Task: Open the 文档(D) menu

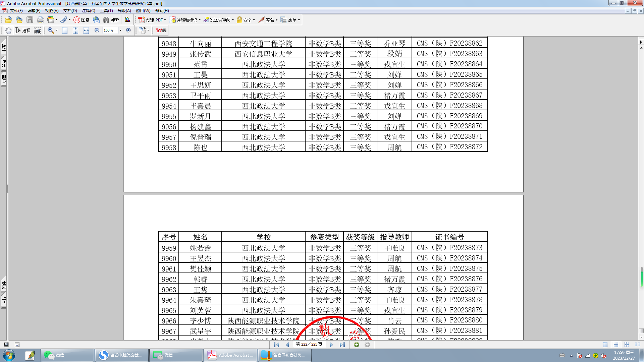Action: point(70,11)
